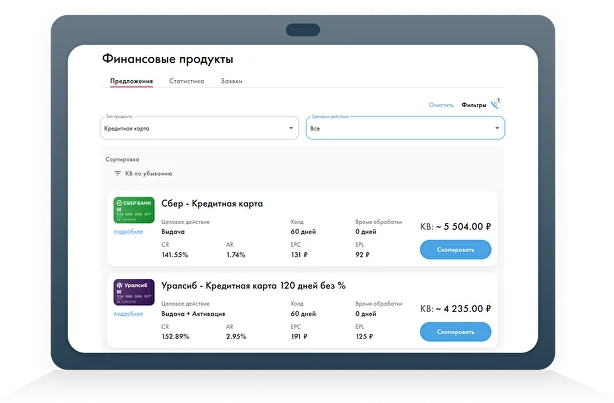Expand the Целевое действие dropdown showing Все
The image size is (614, 403).
click(x=405, y=128)
